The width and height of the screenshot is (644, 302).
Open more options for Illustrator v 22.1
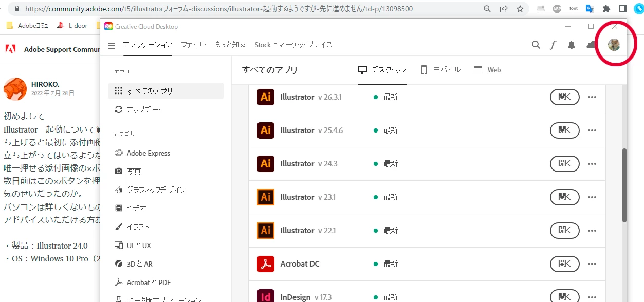pos(592,231)
